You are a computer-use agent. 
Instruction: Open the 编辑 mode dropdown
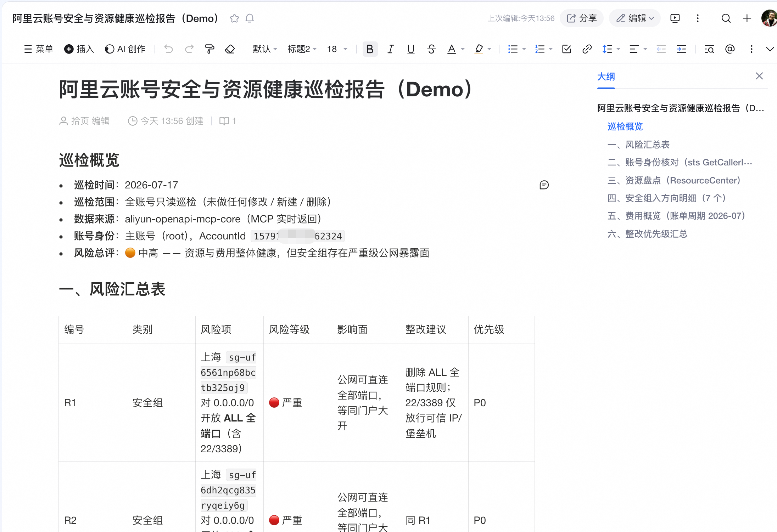(x=635, y=18)
